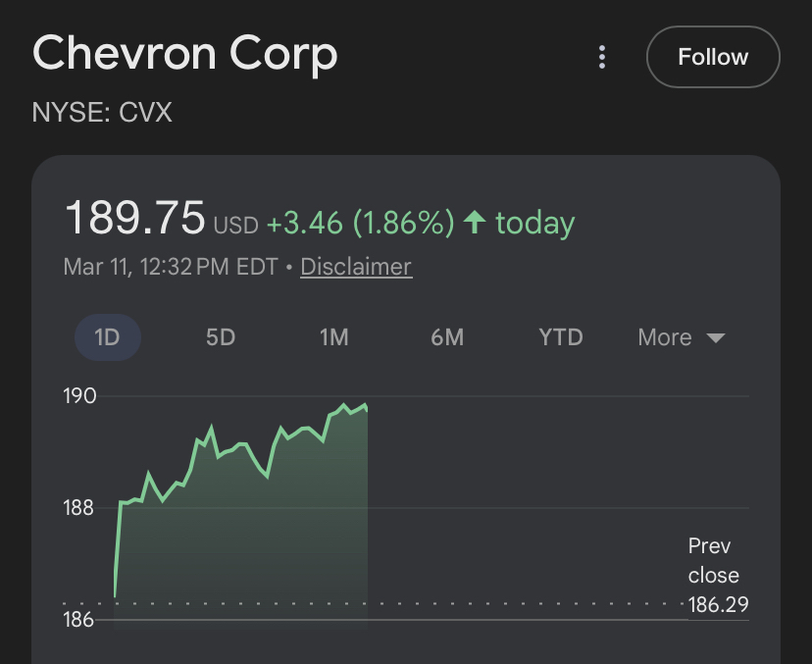
Task: Click the NYSE: CVX ticker label
Action: [x=102, y=113]
